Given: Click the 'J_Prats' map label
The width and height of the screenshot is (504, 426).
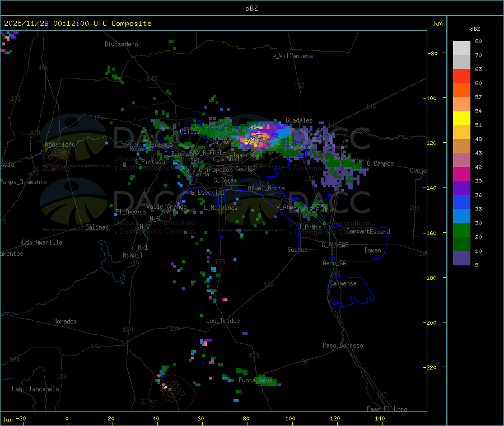Looking at the screenshot, I should click(310, 227).
